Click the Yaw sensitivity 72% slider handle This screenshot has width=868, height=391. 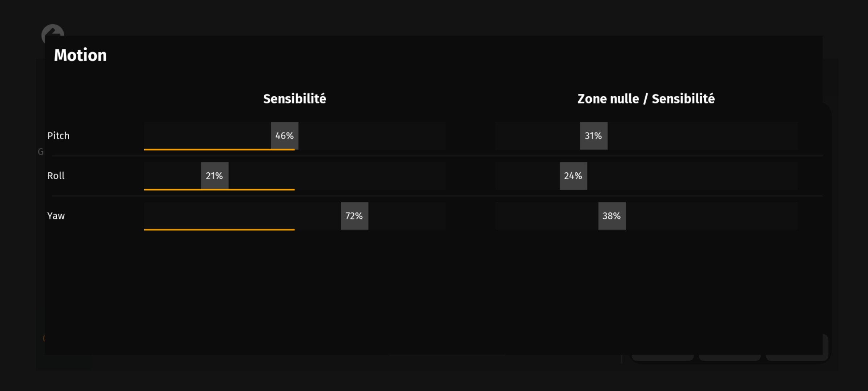click(354, 216)
